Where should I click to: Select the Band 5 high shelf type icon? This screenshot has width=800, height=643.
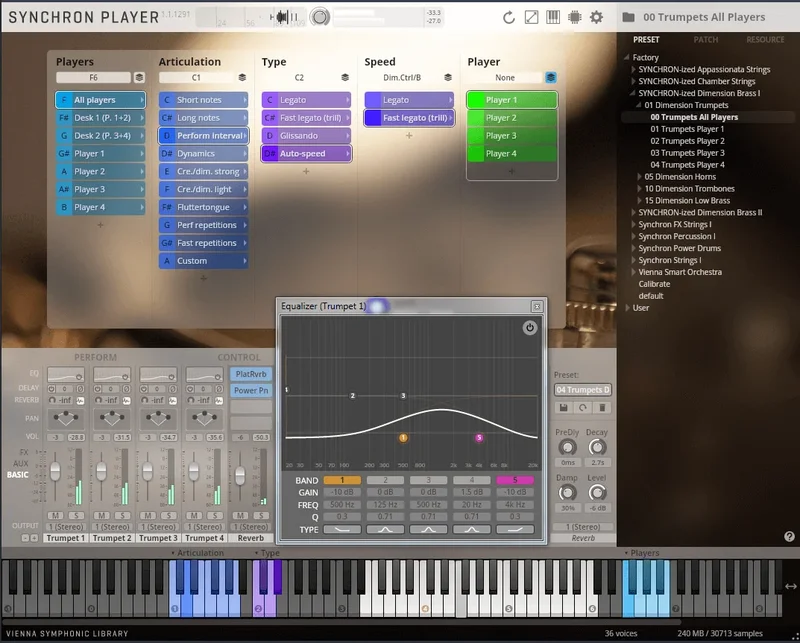click(x=515, y=530)
